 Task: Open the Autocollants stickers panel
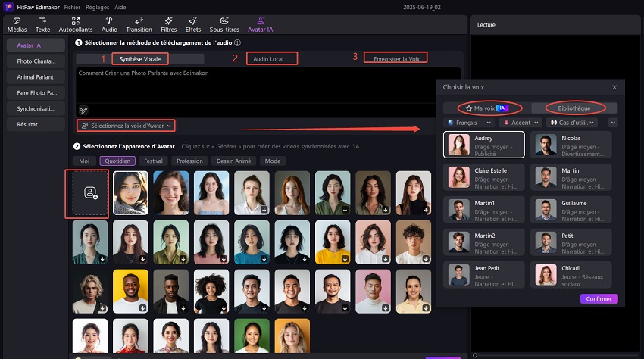pyautogui.click(x=76, y=25)
